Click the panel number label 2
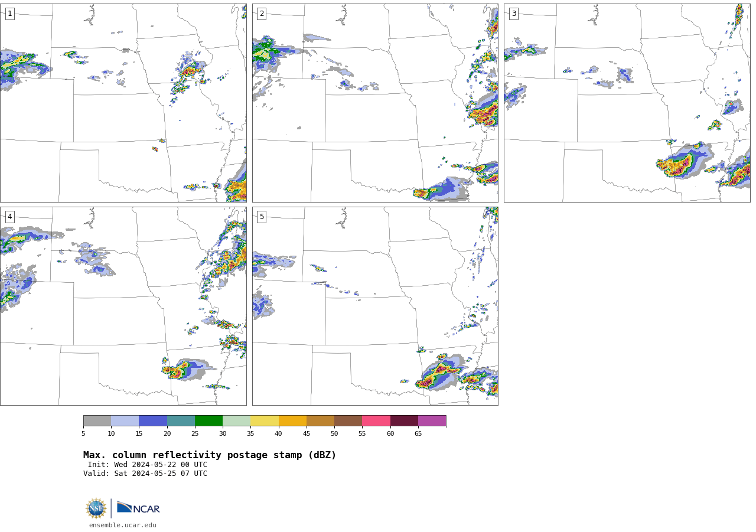 262,14
